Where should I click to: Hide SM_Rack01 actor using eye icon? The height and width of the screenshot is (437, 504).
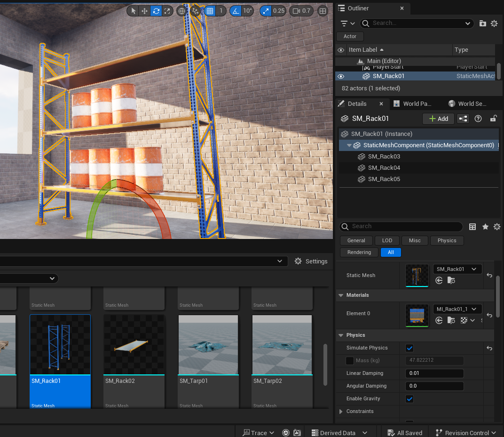pyautogui.click(x=341, y=76)
